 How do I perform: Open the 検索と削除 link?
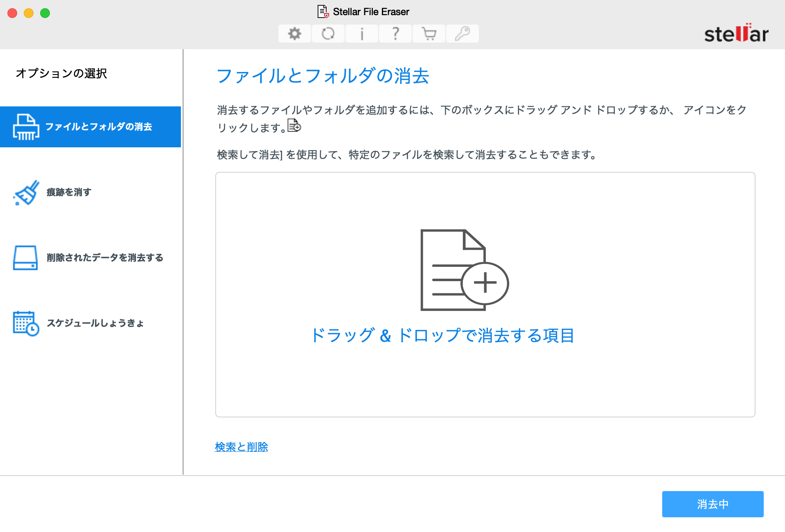click(x=241, y=447)
